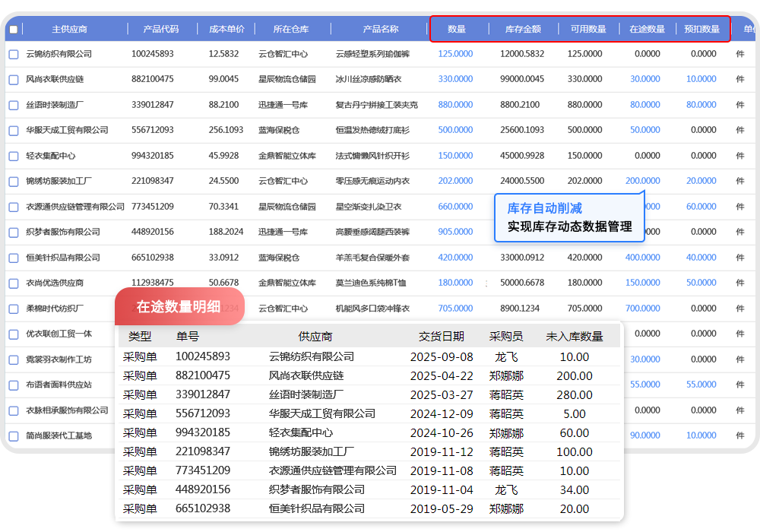Click the 数量 column header

tap(457, 29)
